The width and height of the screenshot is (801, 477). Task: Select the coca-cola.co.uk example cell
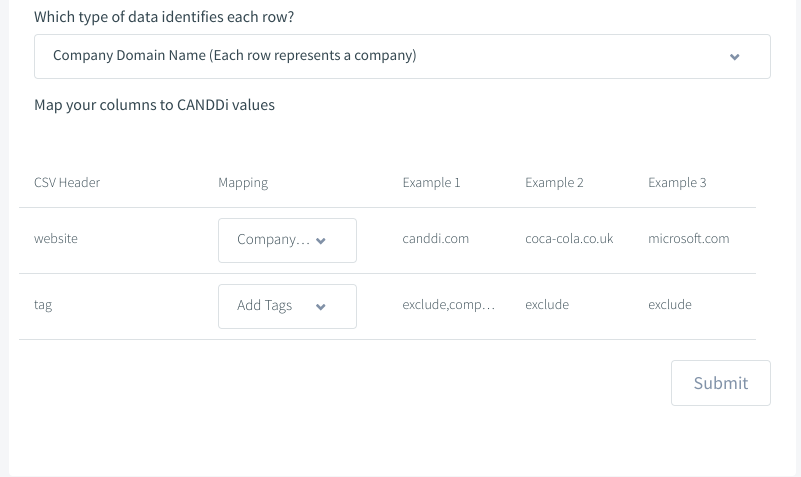(569, 238)
